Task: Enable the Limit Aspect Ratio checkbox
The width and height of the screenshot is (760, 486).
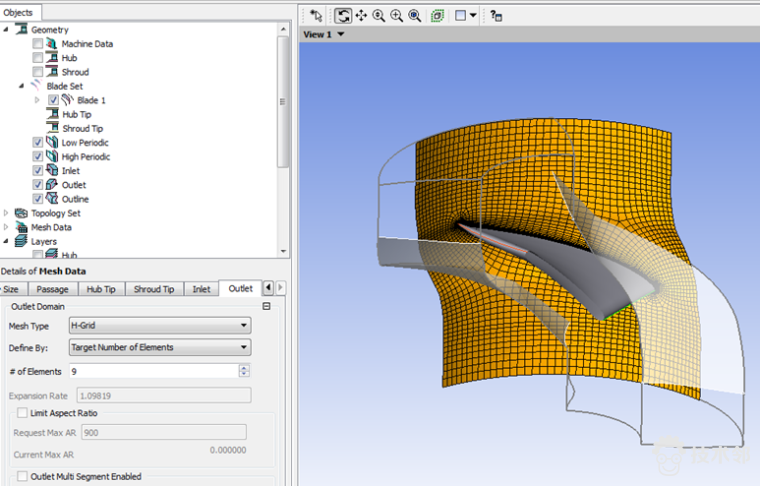Action: pyautogui.click(x=22, y=413)
